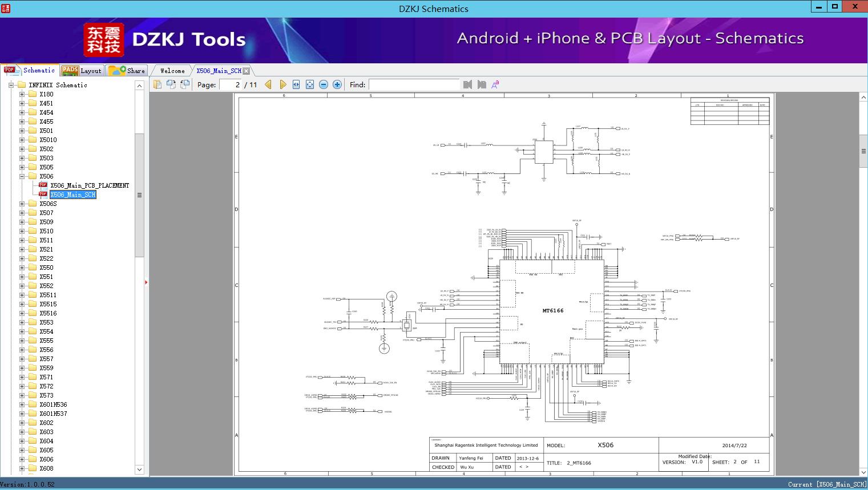868x490 pixels.
Task: Click the PDF icon of X506_Main_PCB_PLACEMENT
Action: (43, 185)
